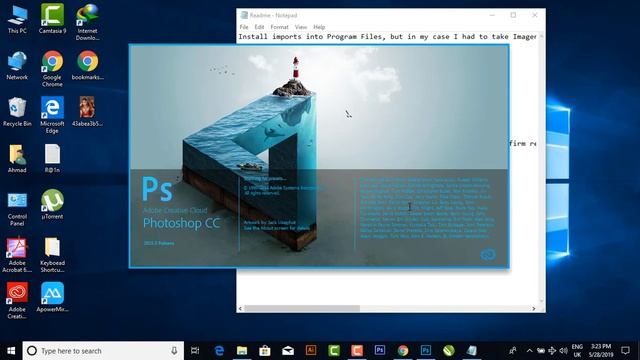Viewport: 640px width, 360px height.
Task: Maximize the Notepad window
Action: click(513, 15)
